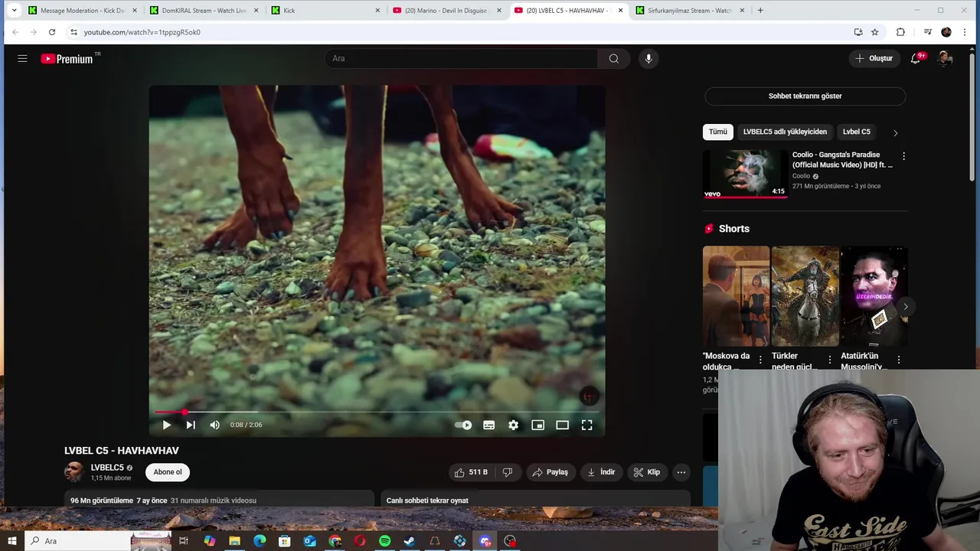Go to YouTube Premium home logo
Screen dimensions: 980x551
[67, 59]
